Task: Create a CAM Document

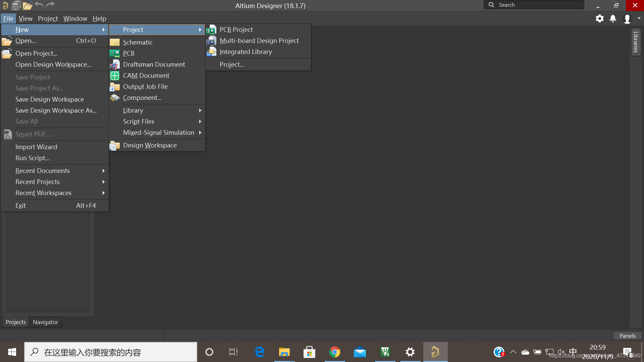Action: (x=146, y=75)
